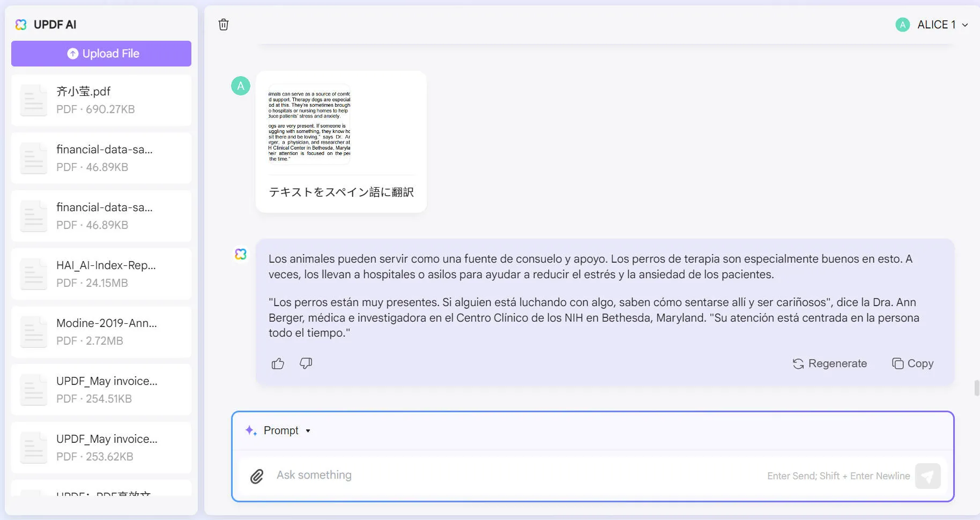Click the paperclip attachment icon
The width and height of the screenshot is (980, 520).
pyautogui.click(x=257, y=476)
